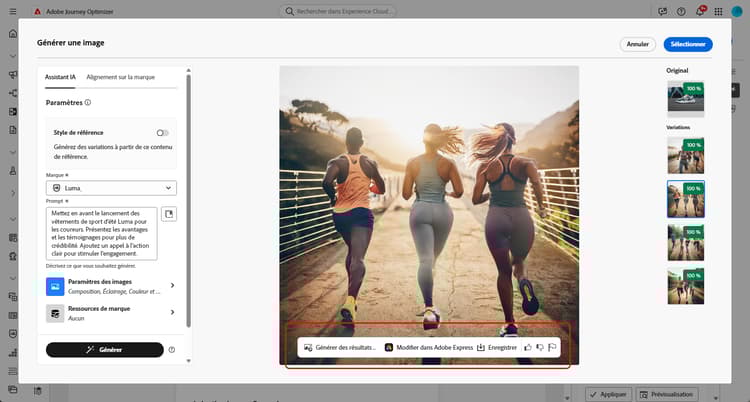
Task: Select the third variation thumbnail
Action: pyautogui.click(x=685, y=242)
